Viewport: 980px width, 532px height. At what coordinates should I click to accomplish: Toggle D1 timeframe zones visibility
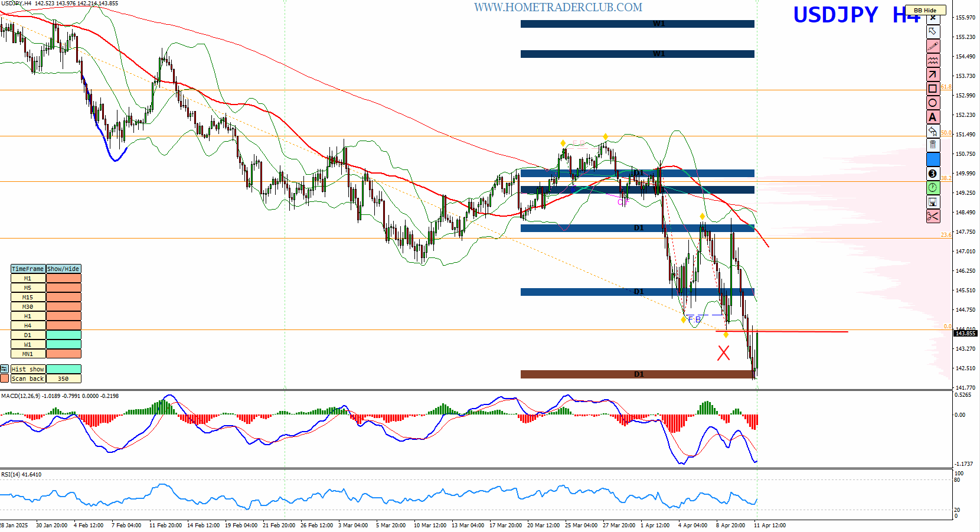point(63,335)
